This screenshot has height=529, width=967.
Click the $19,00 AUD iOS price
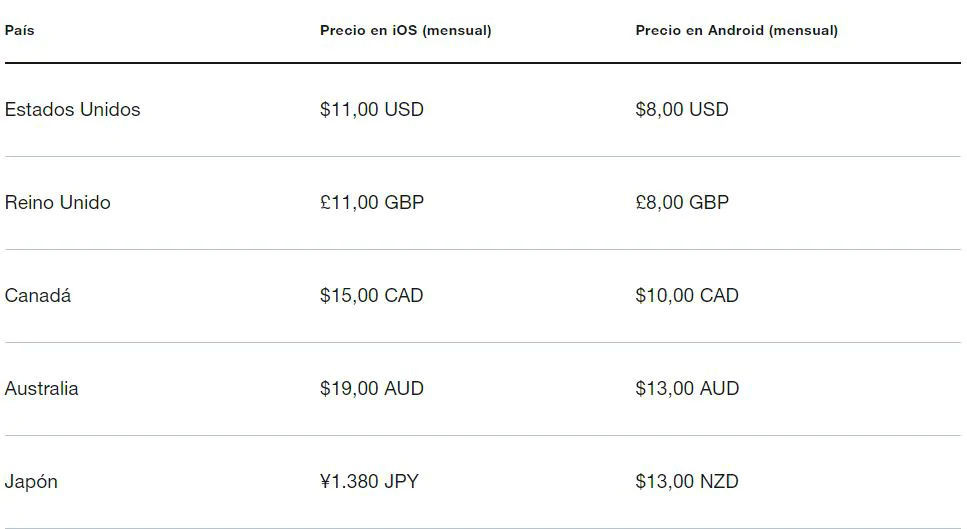371,388
